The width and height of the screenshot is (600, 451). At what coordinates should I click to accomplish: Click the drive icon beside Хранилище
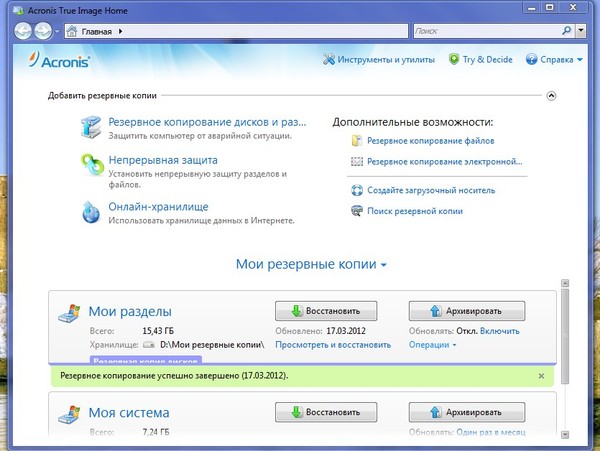pos(148,345)
